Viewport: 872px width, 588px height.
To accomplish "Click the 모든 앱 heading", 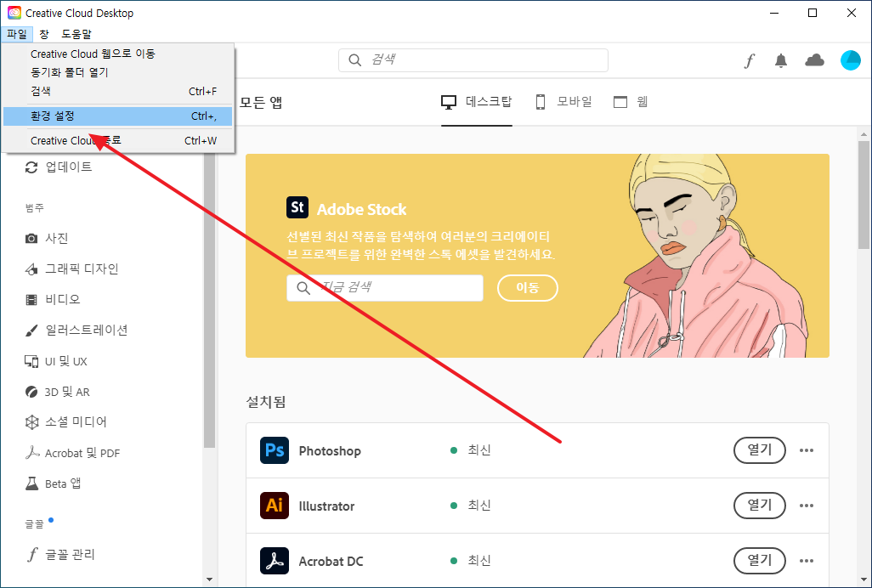I will point(261,103).
